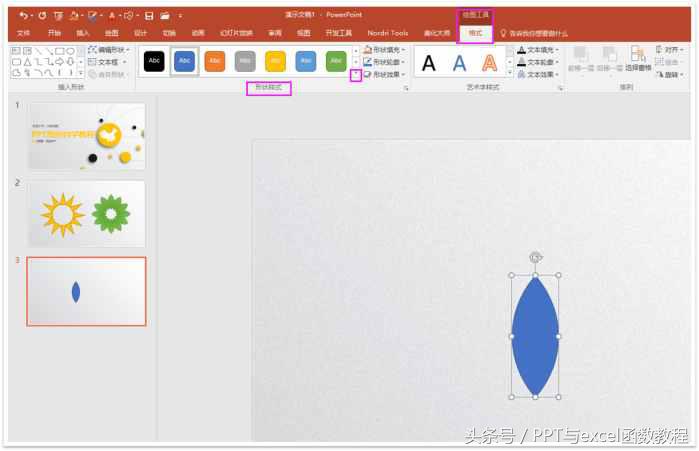Switch to the 动画 (Animations) tab

(198, 33)
